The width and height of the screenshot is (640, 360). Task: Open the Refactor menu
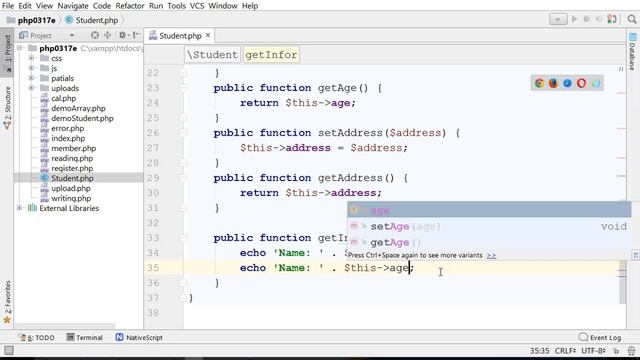pyautogui.click(x=130, y=6)
